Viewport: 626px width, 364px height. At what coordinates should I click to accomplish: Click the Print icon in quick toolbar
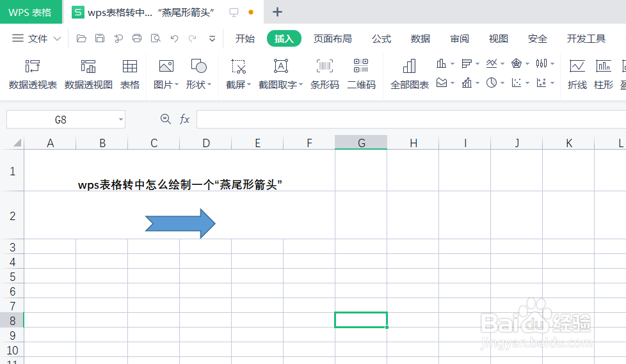pyautogui.click(x=137, y=38)
